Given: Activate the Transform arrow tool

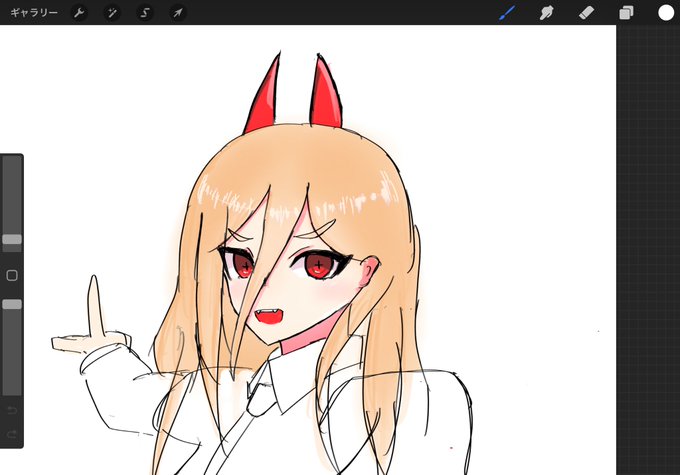Looking at the screenshot, I should [178, 13].
